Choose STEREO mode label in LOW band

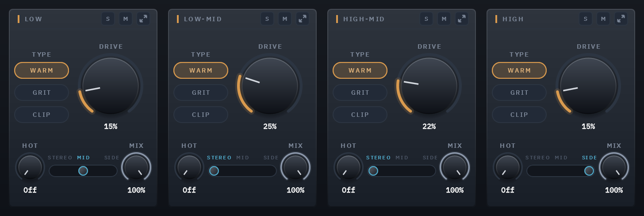click(x=60, y=158)
